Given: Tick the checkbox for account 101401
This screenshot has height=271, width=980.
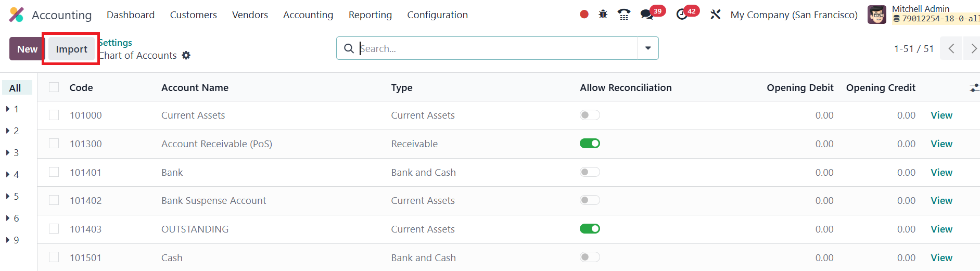Looking at the screenshot, I should (54, 172).
